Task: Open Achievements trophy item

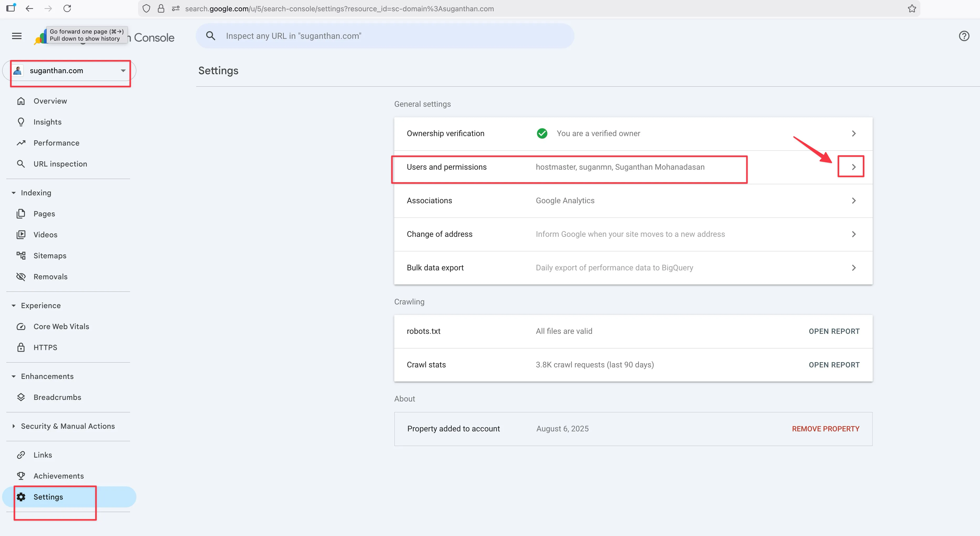Action: pyautogui.click(x=58, y=476)
